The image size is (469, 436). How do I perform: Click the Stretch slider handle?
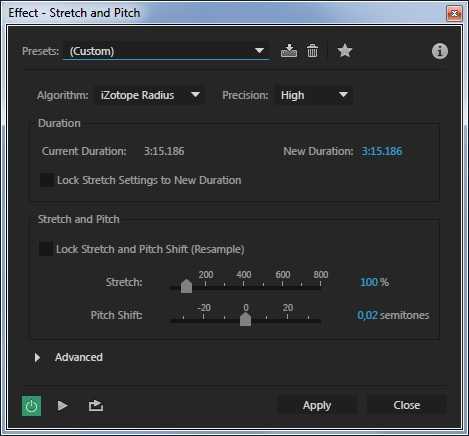click(x=186, y=286)
